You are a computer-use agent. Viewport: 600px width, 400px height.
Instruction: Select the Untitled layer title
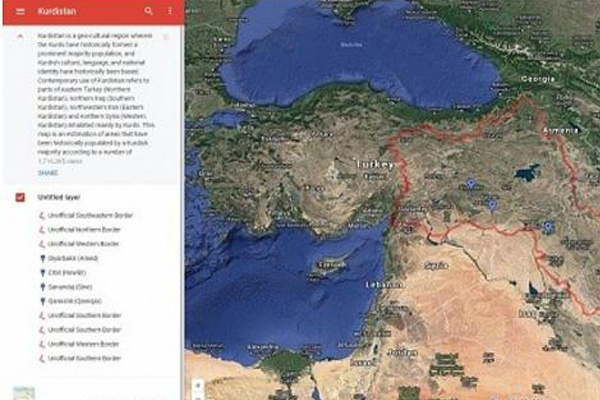pos(59,198)
